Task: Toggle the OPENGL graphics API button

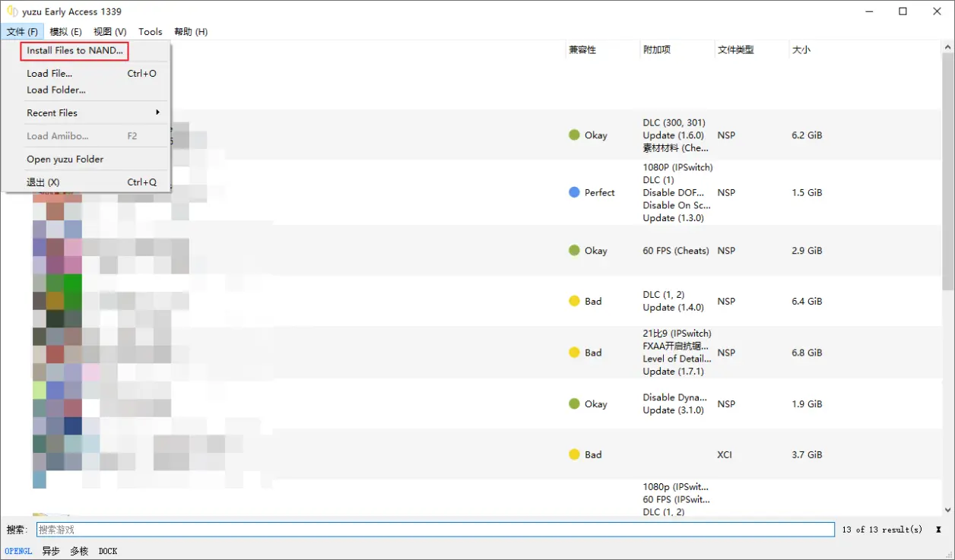Action: pos(18,551)
